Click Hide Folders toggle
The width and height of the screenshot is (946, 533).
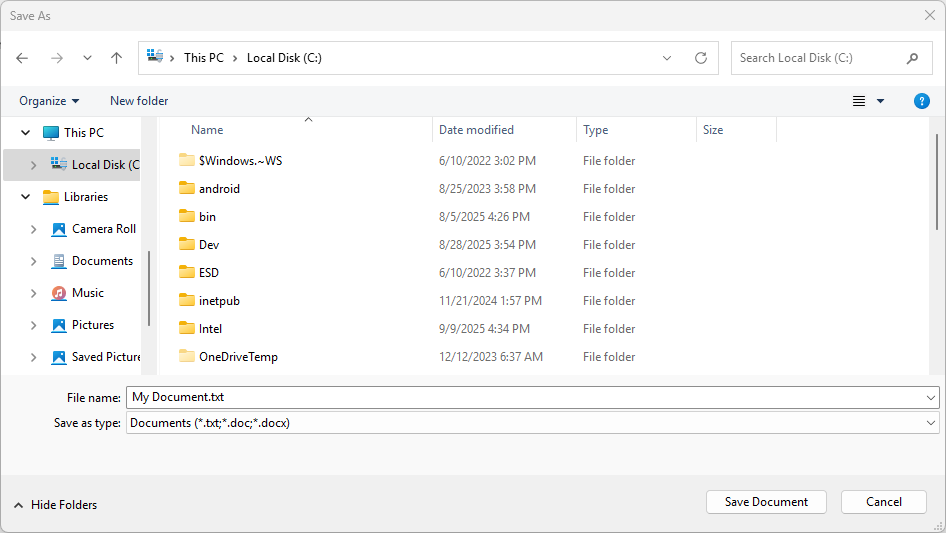coord(55,505)
